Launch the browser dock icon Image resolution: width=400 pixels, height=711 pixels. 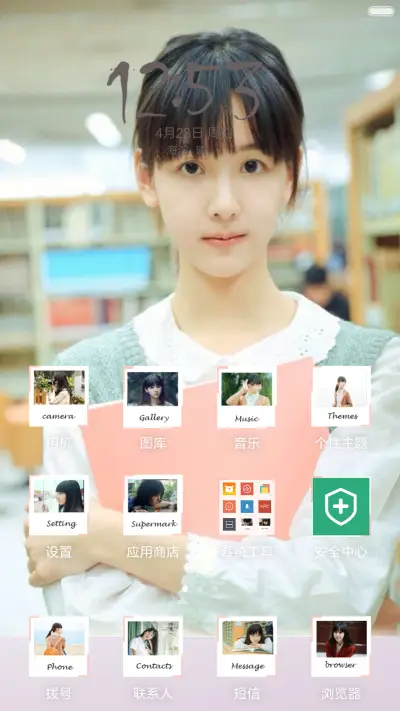[341, 646]
